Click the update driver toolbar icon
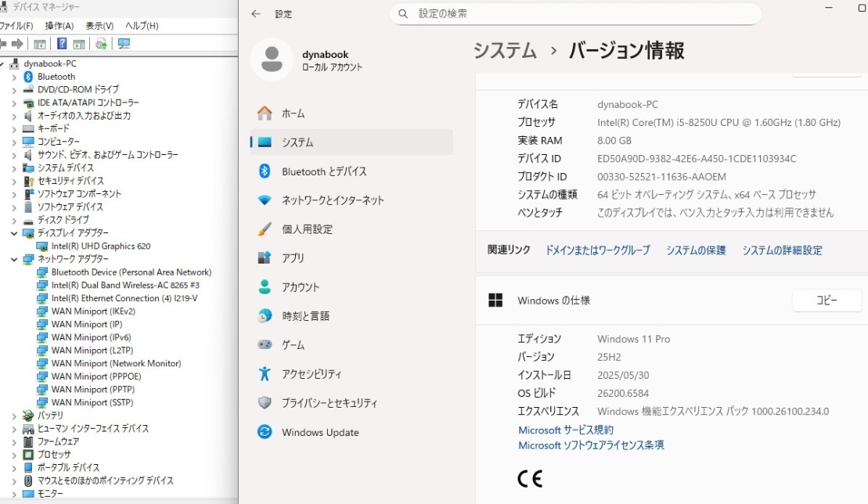Image resolution: width=868 pixels, height=504 pixels. (x=101, y=44)
